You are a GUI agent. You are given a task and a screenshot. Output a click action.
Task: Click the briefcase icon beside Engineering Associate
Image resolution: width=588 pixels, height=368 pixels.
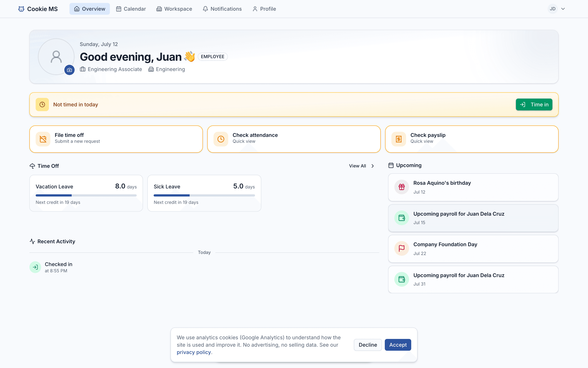click(83, 69)
